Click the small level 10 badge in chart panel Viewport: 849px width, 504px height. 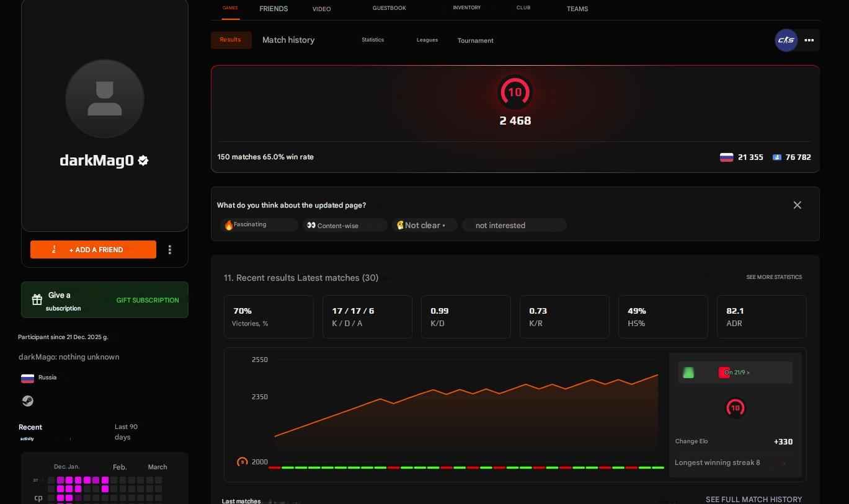point(735,407)
